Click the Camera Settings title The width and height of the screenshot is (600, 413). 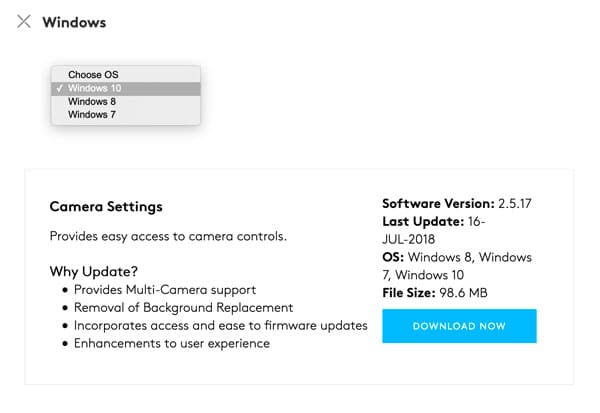106,207
